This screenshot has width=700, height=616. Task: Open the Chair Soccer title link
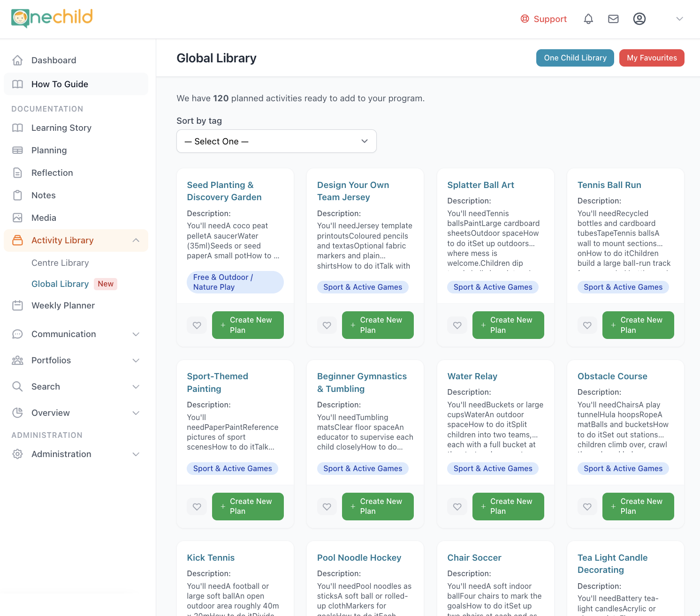click(474, 557)
